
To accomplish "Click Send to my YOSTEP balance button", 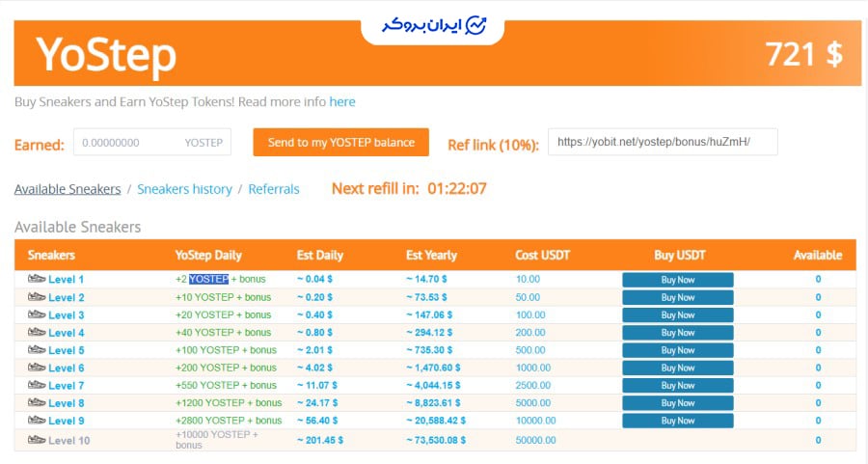I will pos(341,143).
